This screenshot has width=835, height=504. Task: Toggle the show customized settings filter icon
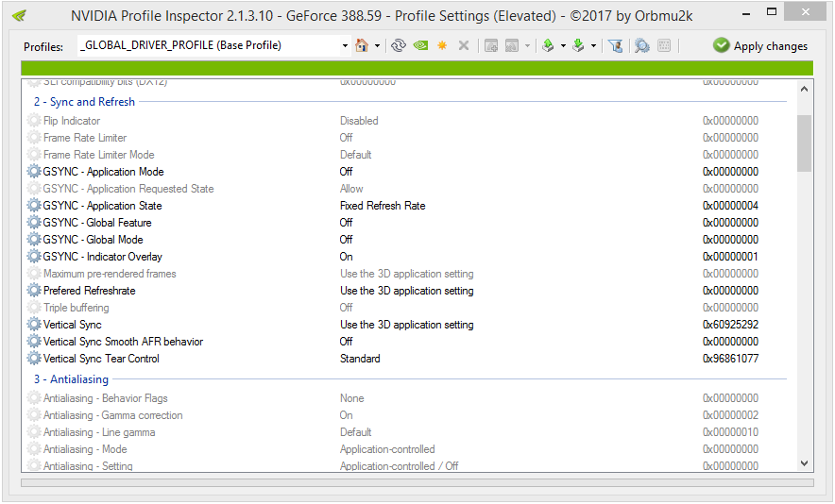tap(616, 45)
